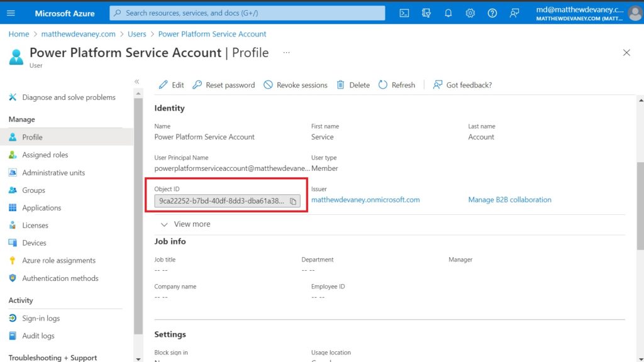Click Revoke sessions in toolbar

(296, 85)
